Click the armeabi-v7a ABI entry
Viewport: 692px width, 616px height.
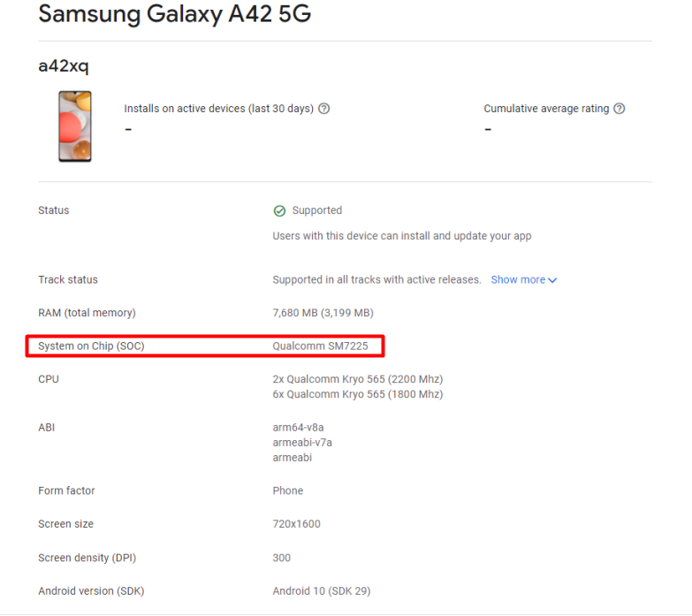[x=302, y=443]
